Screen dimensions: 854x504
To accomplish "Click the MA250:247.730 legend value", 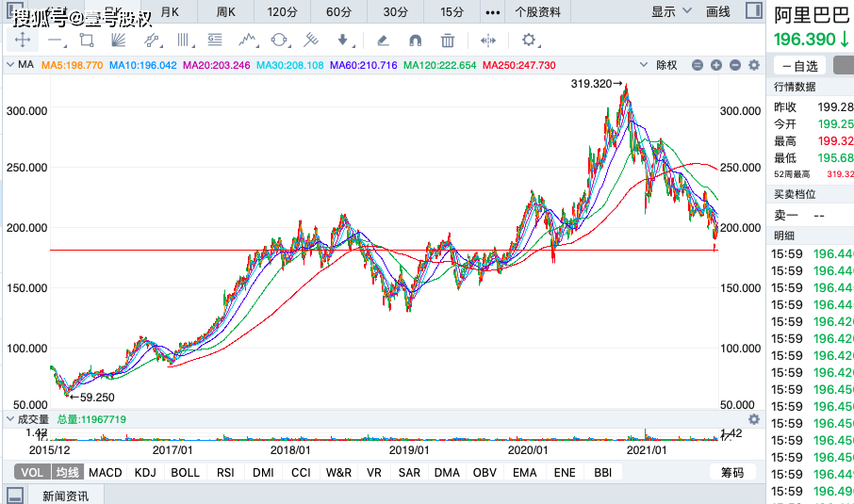I will click(x=519, y=65).
